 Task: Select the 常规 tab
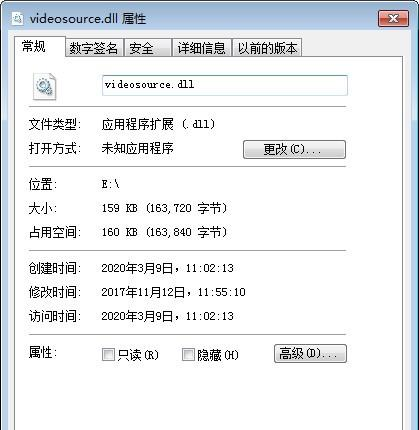pyautogui.click(x=40, y=46)
